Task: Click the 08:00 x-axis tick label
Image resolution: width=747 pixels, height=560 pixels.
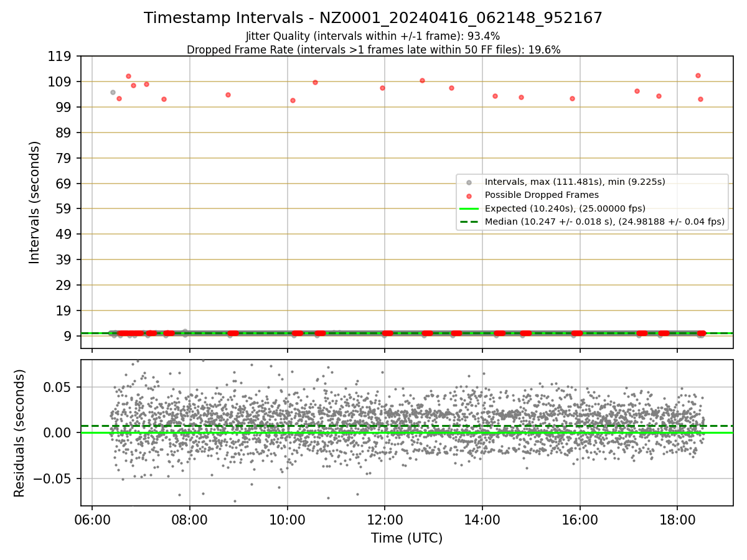Action: [190, 519]
